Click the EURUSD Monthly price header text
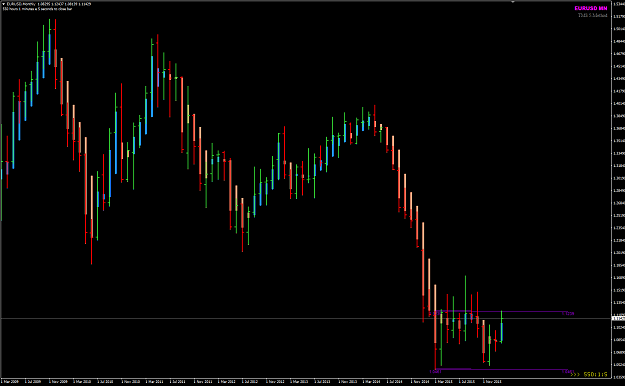Image resolution: width=625 pixels, height=386 pixels. click(x=49, y=4)
